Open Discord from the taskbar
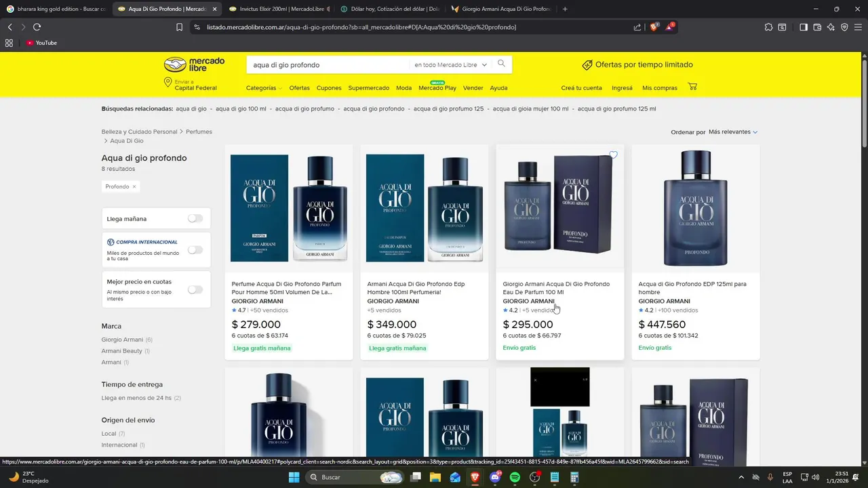The width and height of the screenshot is (868, 488). click(x=495, y=477)
